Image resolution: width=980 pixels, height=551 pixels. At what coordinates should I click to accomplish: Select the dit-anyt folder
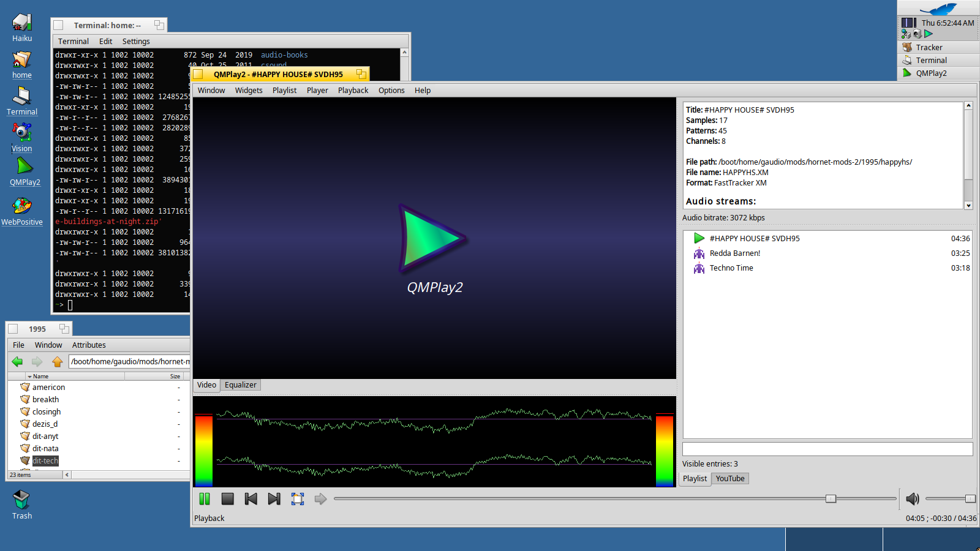click(45, 437)
